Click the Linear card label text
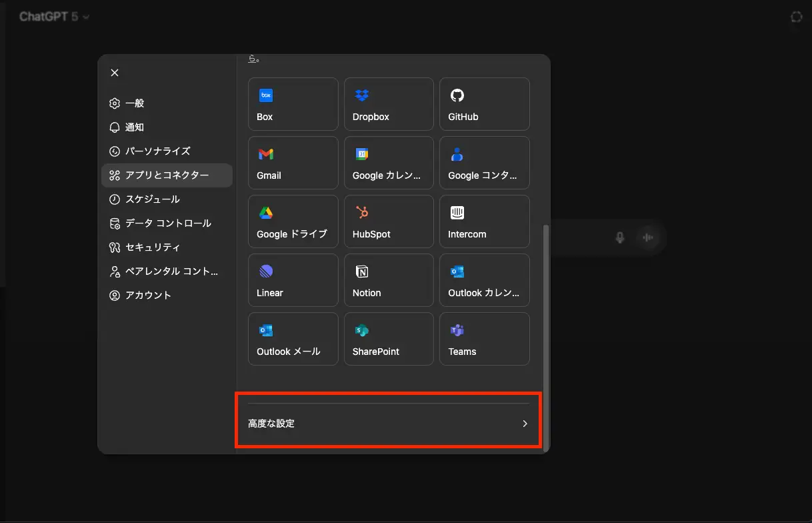Screen dimensions: 812x523 [270, 293]
